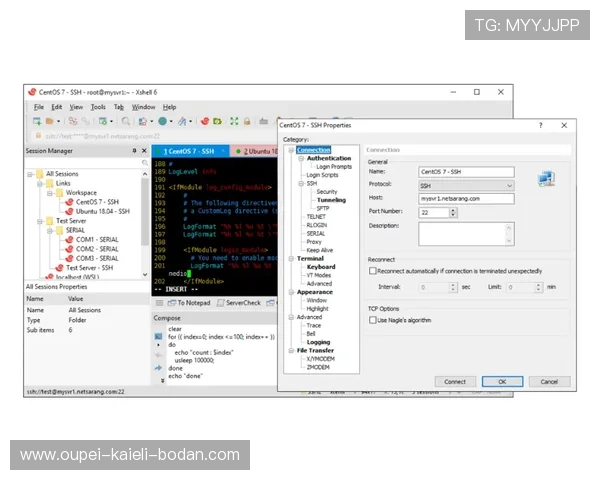Viewport: 600px width, 480px height.
Task: Click the Name input field
Action: point(466,172)
